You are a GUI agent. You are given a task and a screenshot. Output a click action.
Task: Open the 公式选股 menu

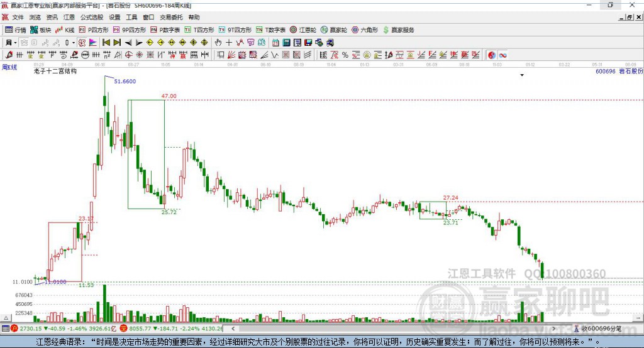[x=92, y=17]
